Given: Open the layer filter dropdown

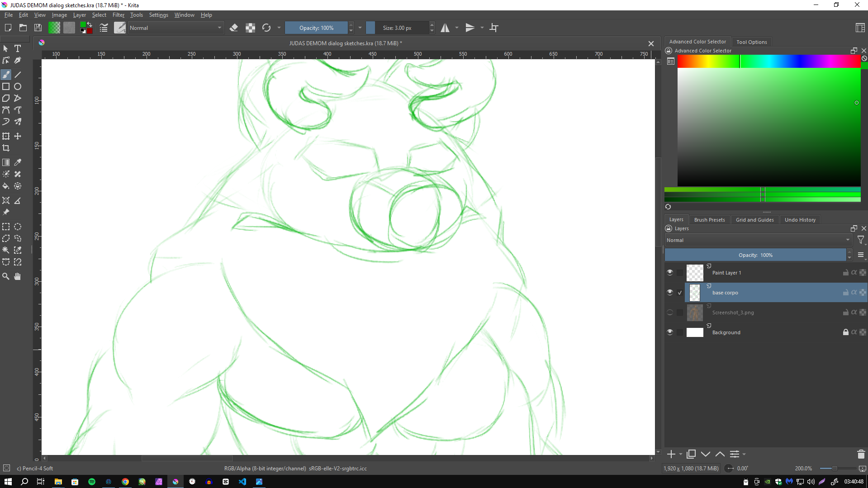Looking at the screenshot, I should click(861, 240).
